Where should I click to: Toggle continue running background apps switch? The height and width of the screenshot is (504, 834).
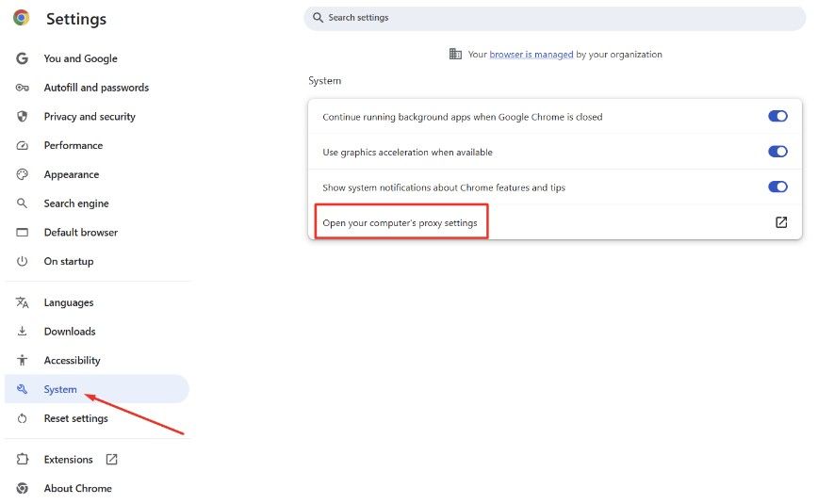click(x=777, y=116)
